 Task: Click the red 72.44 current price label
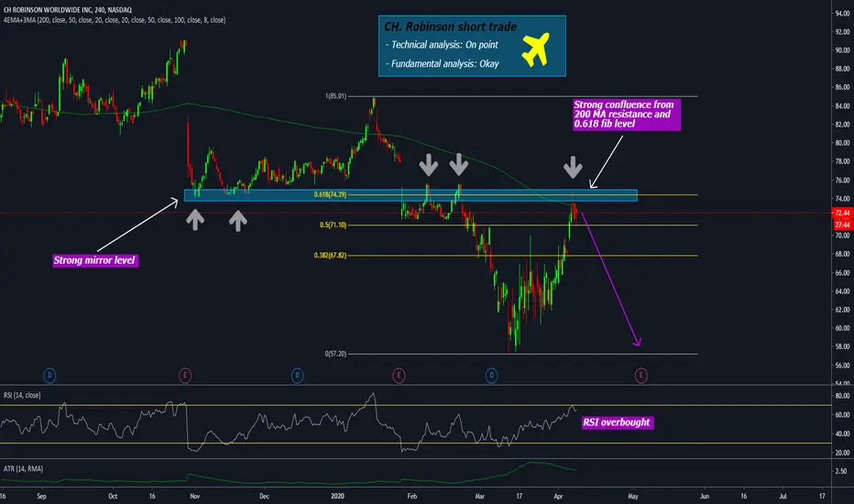click(842, 213)
